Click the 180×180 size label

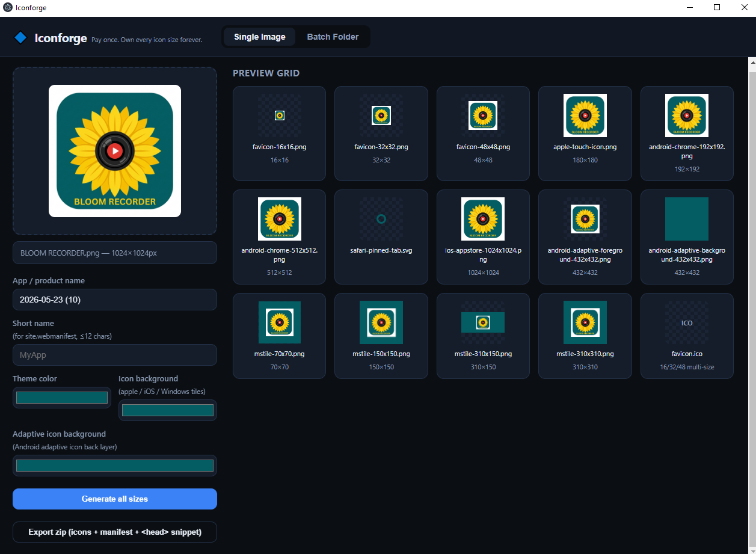coord(585,160)
